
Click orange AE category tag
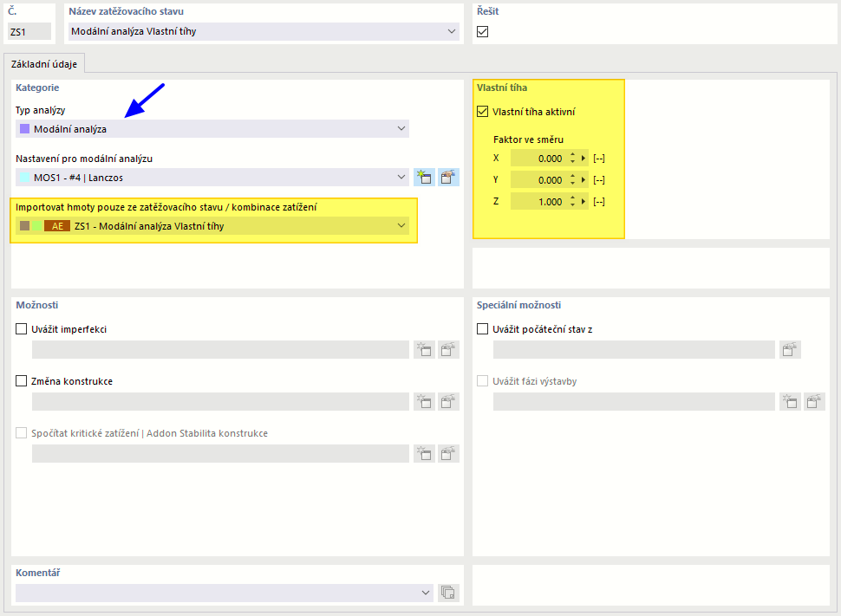(x=57, y=226)
